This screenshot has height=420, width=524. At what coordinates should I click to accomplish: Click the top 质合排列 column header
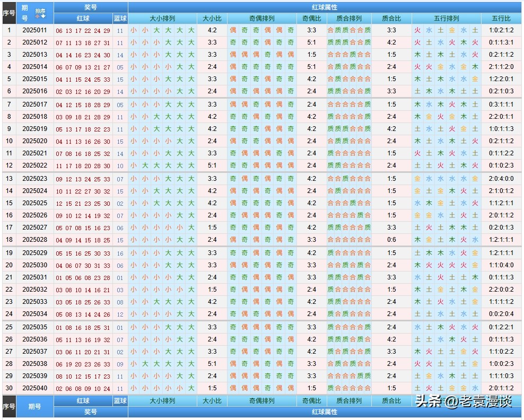[x=349, y=19]
